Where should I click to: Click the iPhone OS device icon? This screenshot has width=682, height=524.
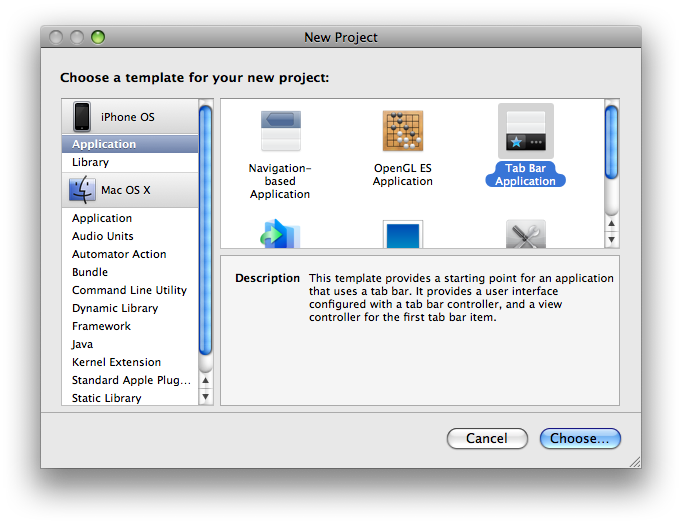(82, 117)
